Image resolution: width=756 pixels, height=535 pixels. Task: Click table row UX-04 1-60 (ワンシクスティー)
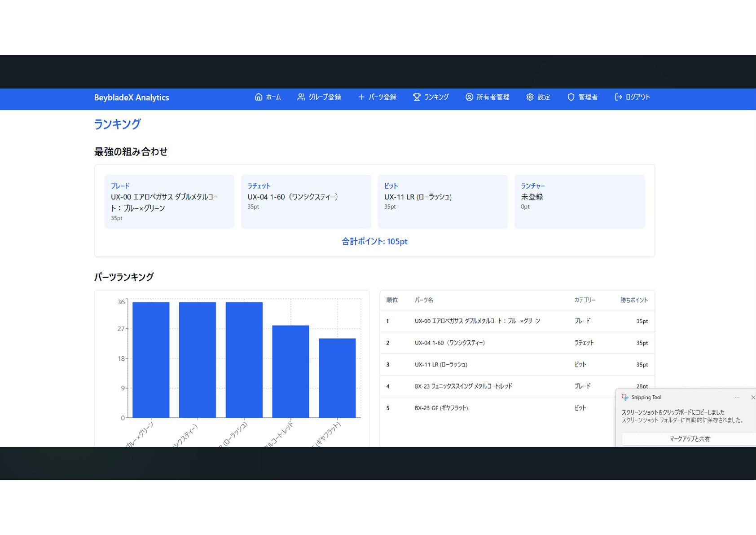click(x=517, y=343)
